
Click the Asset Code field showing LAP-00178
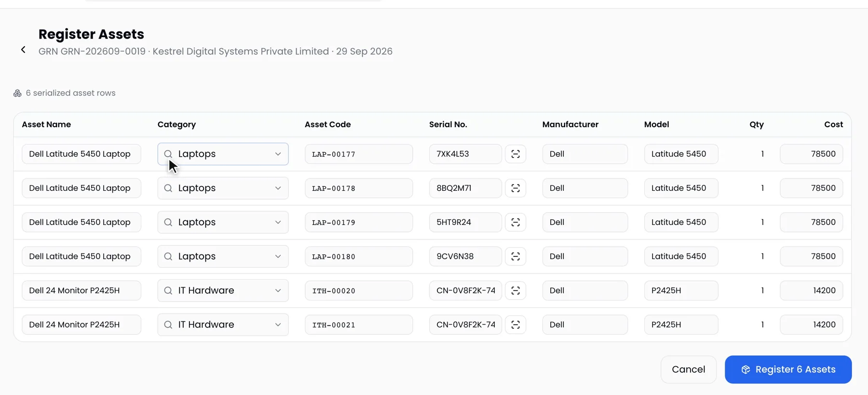359,188
